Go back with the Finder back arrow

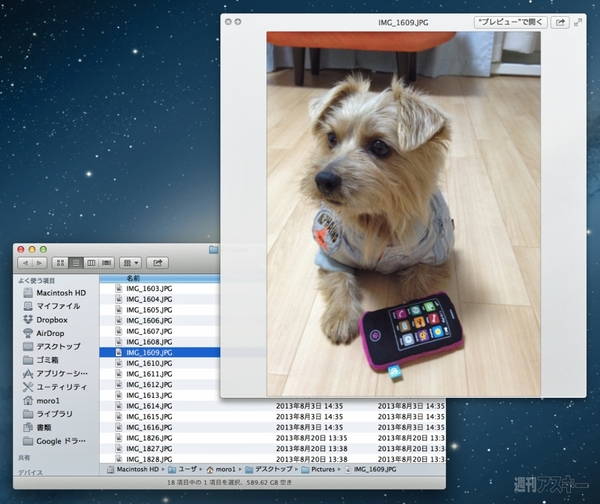point(27,262)
